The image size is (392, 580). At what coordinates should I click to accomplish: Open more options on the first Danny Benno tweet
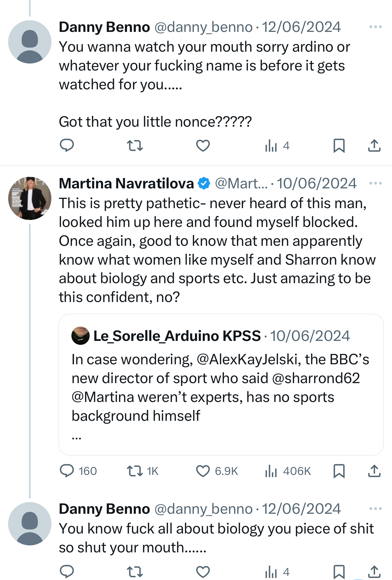[x=375, y=27]
